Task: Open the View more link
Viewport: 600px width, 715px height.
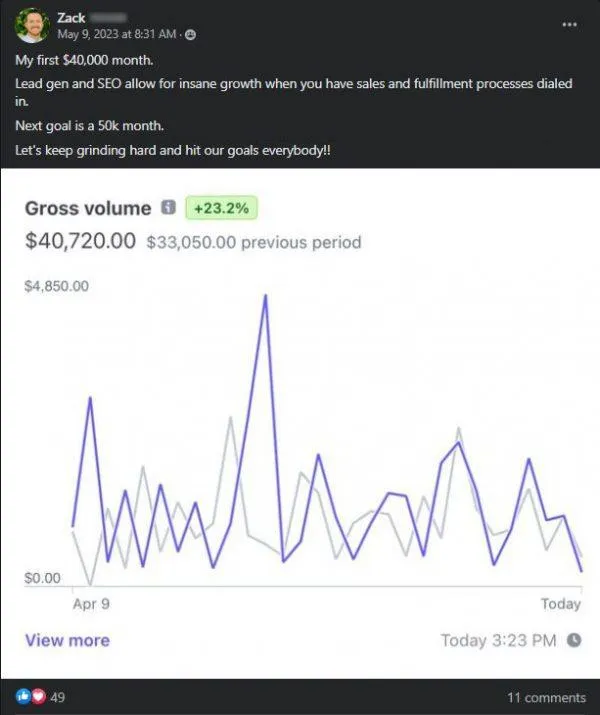Action: [67, 640]
